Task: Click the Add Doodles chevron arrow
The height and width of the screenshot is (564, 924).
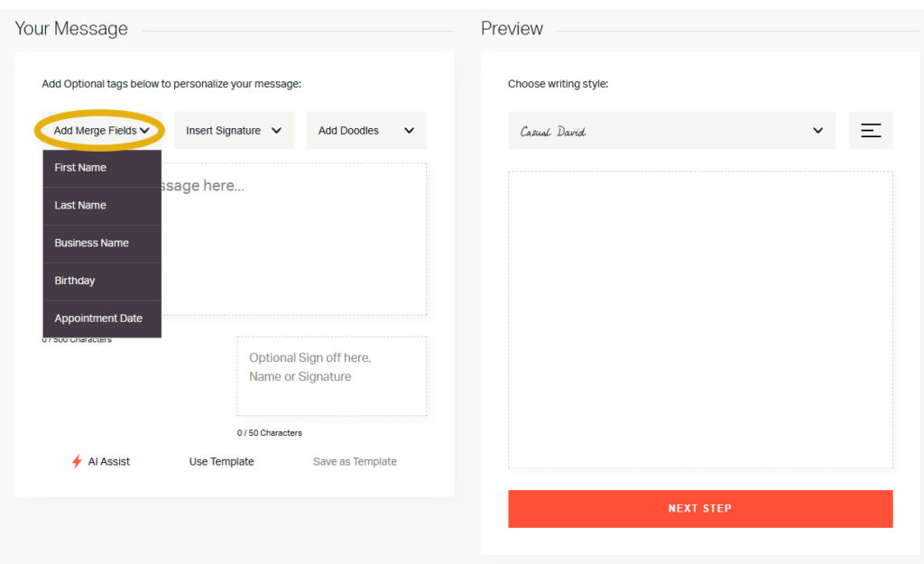Action: (x=409, y=130)
